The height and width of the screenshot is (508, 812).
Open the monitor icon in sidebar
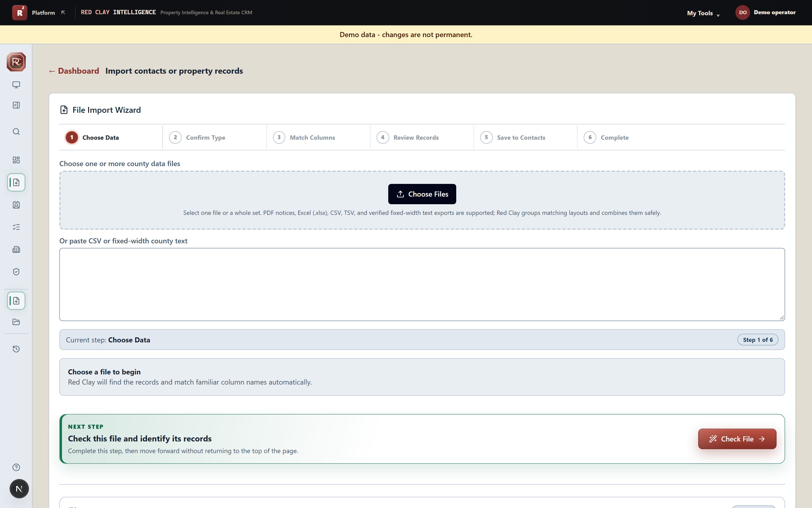point(16,85)
